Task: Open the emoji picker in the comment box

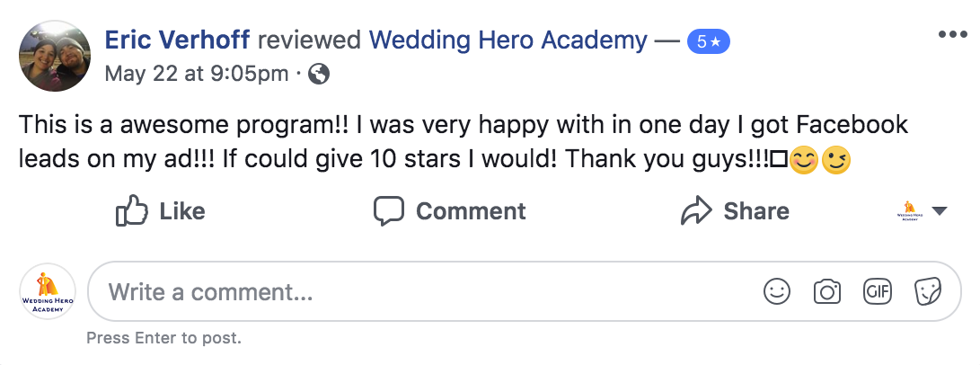Action: [x=776, y=291]
